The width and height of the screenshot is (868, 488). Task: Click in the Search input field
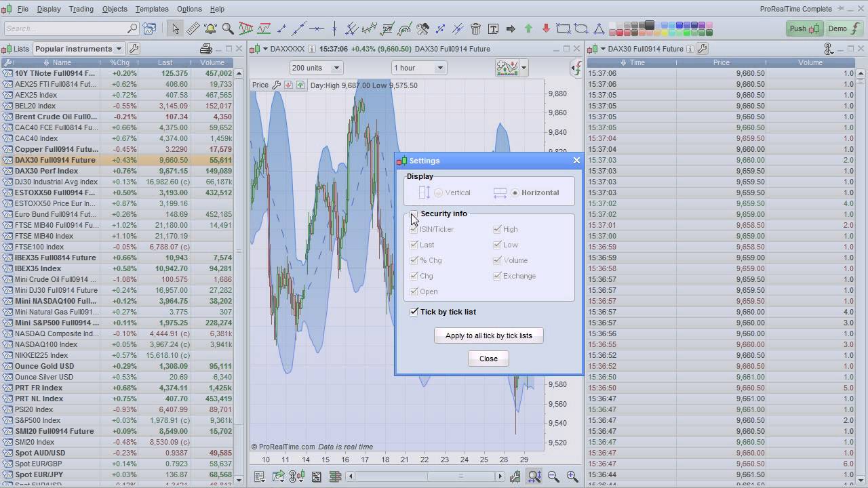coord(71,28)
